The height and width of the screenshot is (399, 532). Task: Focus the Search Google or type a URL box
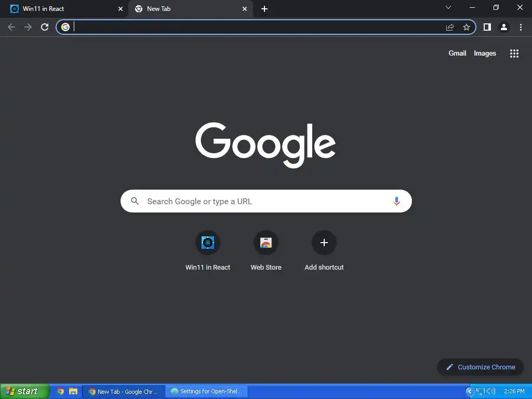(x=266, y=201)
